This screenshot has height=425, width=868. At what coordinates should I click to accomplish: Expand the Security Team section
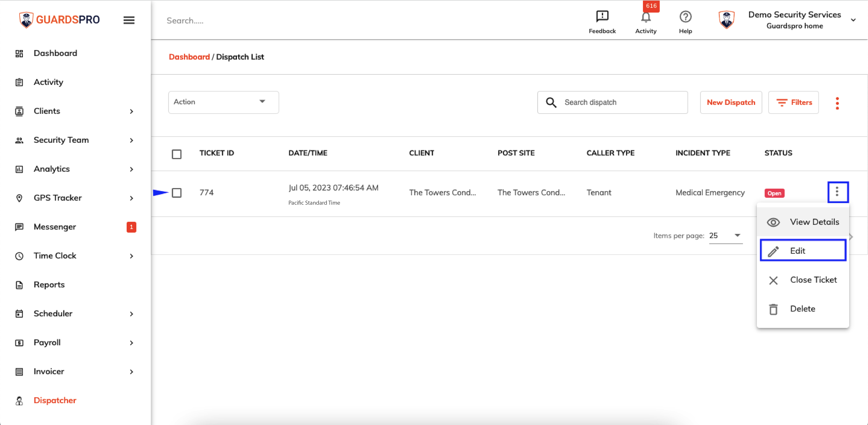[x=61, y=140]
